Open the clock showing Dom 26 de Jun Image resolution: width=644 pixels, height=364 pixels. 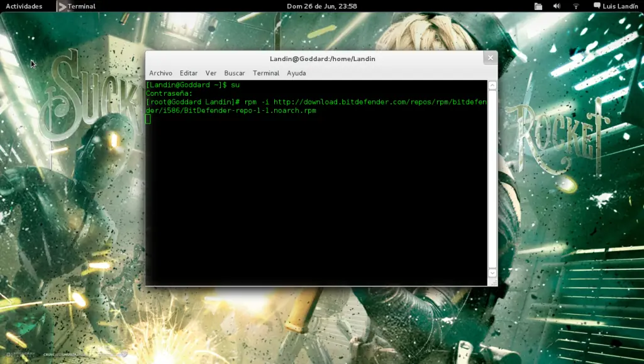pos(321,6)
